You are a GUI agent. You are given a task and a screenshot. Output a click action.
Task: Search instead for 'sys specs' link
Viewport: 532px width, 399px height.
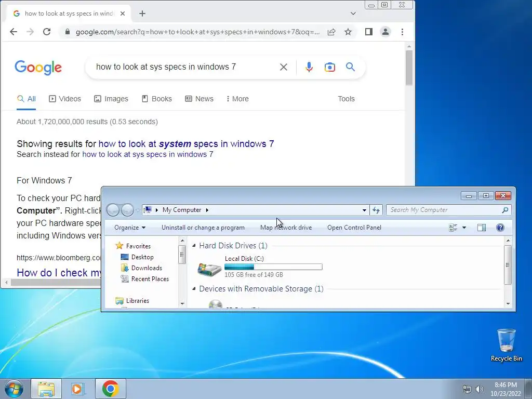coord(148,154)
